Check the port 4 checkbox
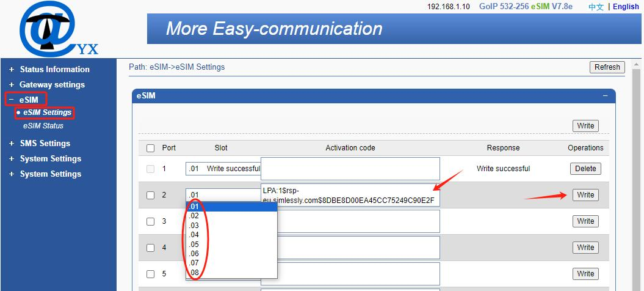Viewport: 644px width, 291px height. tap(151, 248)
